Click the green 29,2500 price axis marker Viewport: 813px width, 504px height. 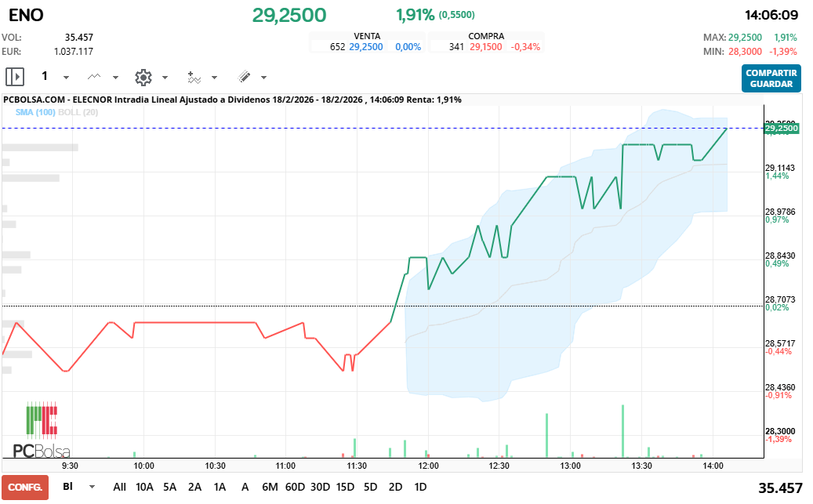[x=781, y=128]
